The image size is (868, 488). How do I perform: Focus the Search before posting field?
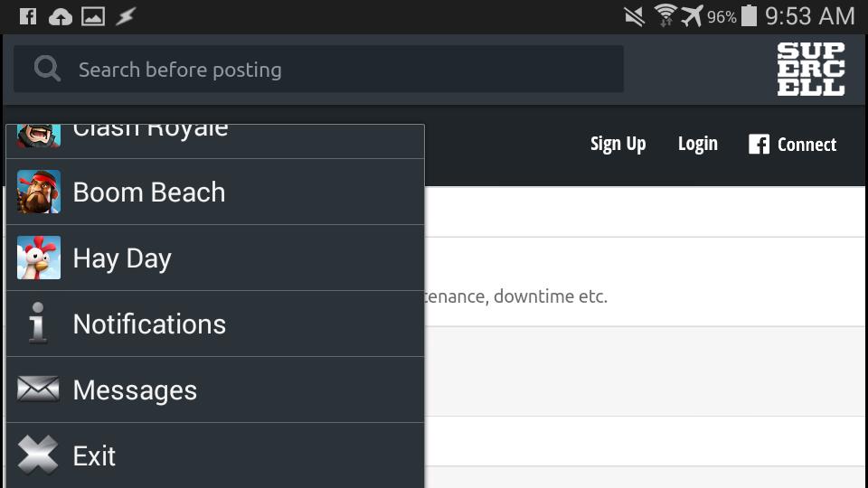click(344, 70)
